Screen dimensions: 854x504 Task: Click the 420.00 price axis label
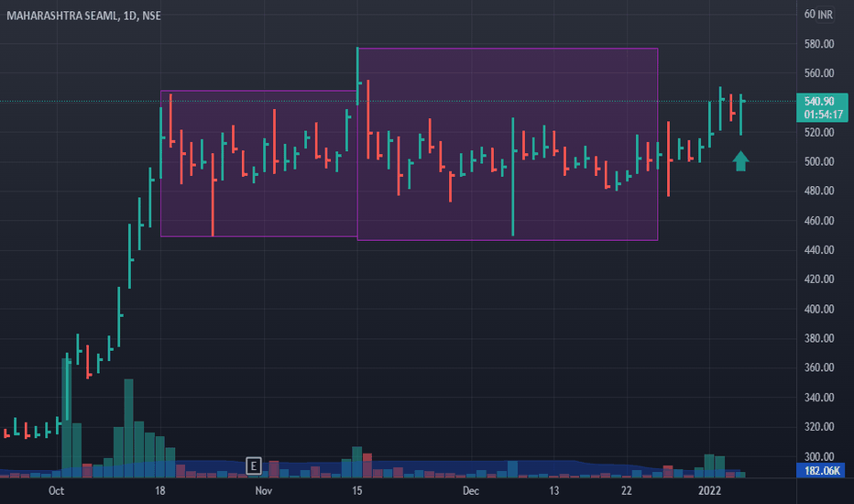point(819,279)
